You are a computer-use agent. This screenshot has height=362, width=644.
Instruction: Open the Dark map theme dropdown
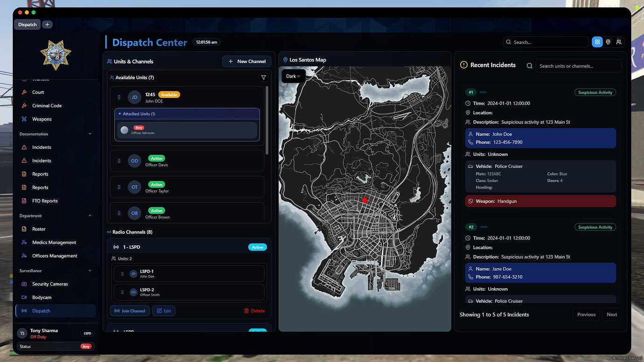click(x=293, y=76)
